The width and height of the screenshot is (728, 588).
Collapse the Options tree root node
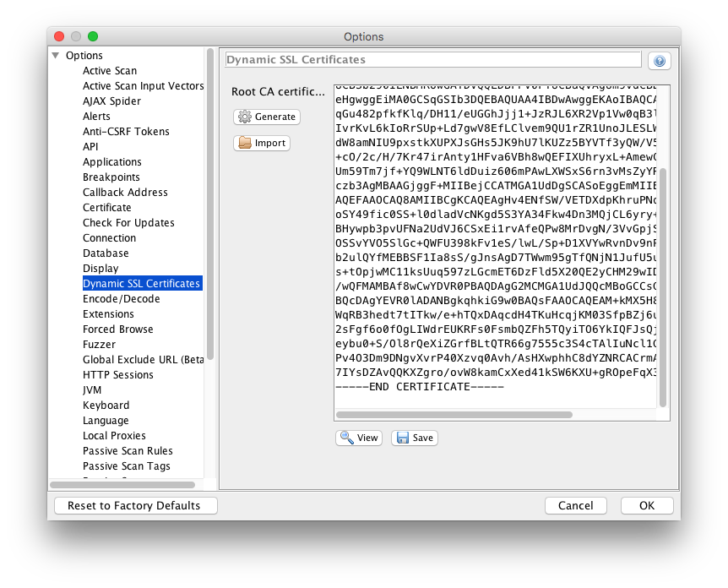pos(56,56)
